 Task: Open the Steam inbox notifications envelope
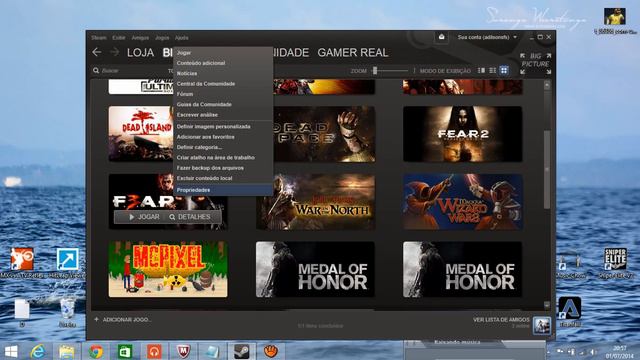tap(441, 37)
